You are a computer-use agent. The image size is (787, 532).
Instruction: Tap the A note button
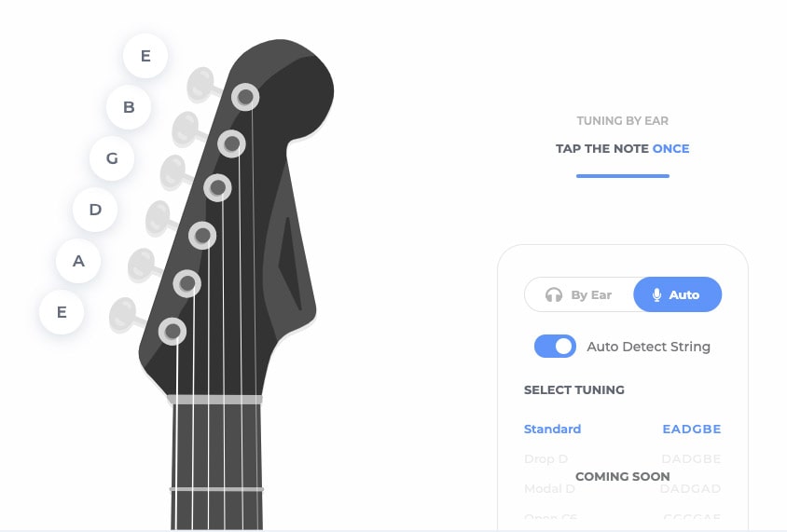pyautogui.click(x=78, y=261)
